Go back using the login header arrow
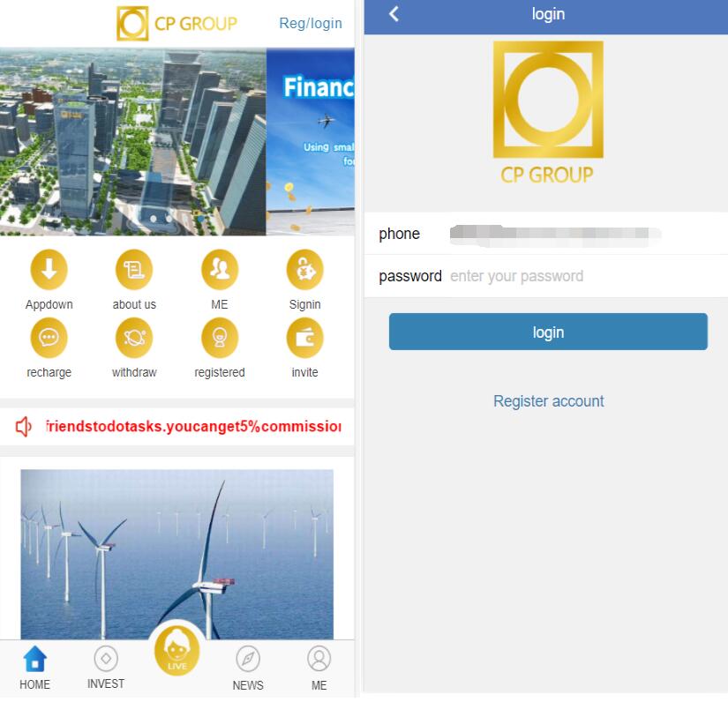This screenshot has height=702, width=728. [x=394, y=14]
